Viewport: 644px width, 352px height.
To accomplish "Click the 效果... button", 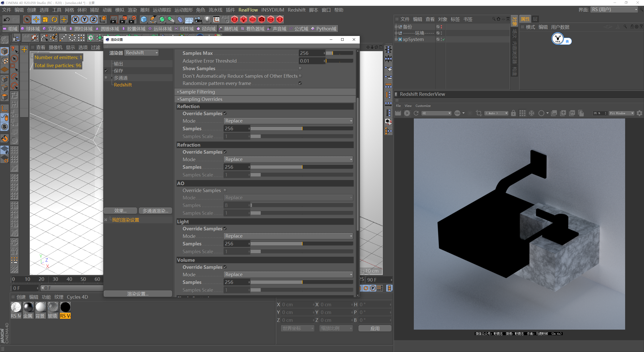I will click(x=120, y=211).
